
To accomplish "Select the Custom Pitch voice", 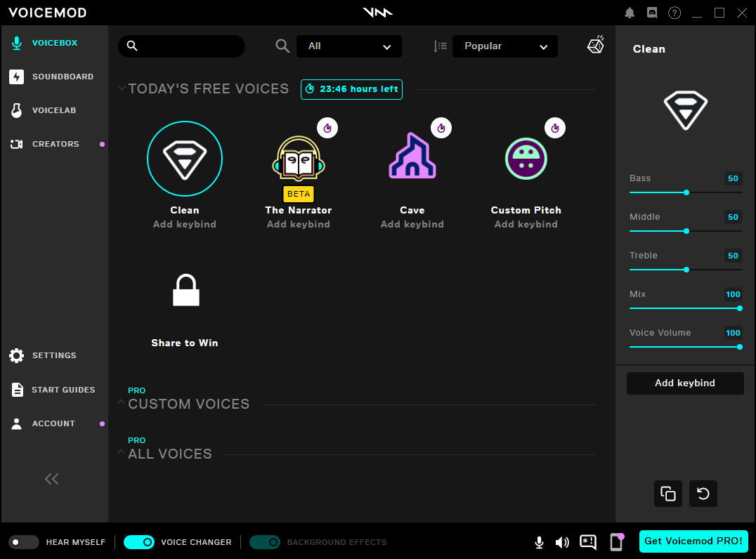I will (x=526, y=159).
